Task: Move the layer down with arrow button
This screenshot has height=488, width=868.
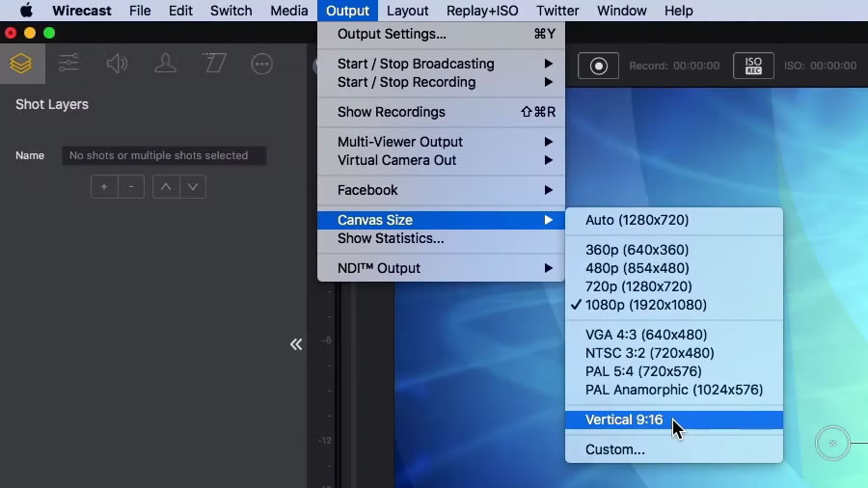Action: (193, 187)
